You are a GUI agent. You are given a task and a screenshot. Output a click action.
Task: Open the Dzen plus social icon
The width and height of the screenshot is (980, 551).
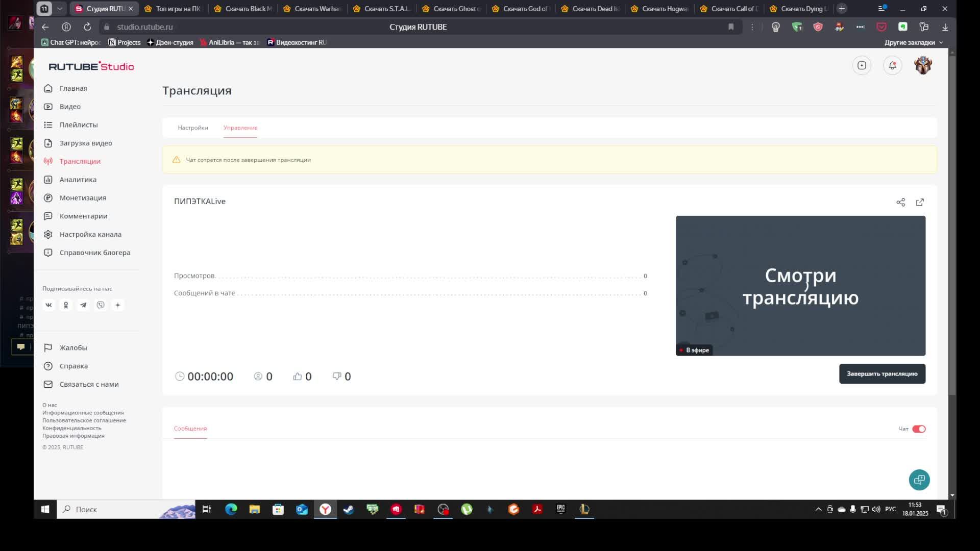(x=118, y=305)
